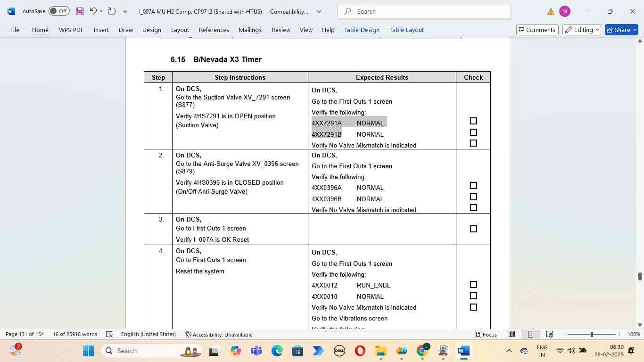This screenshot has height=362, width=644.
Task: Click the 100% zoom level
Action: (x=634, y=334)
